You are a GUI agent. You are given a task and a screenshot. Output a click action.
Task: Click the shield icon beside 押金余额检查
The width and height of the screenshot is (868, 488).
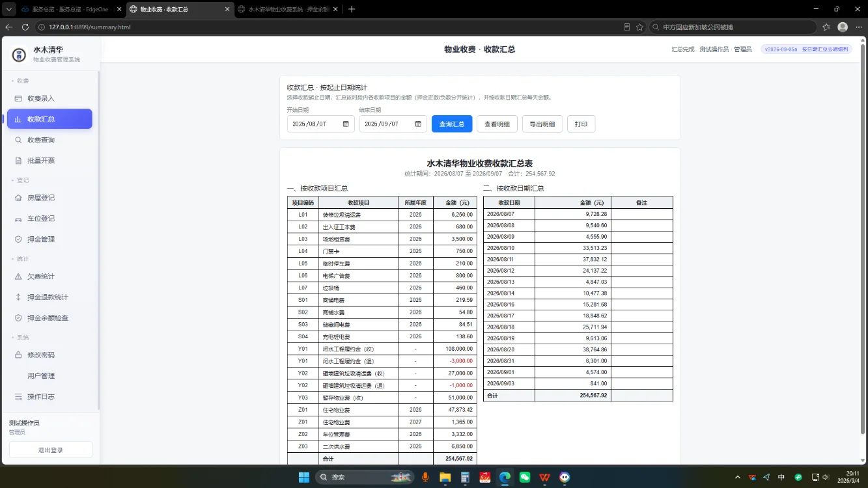18,318
